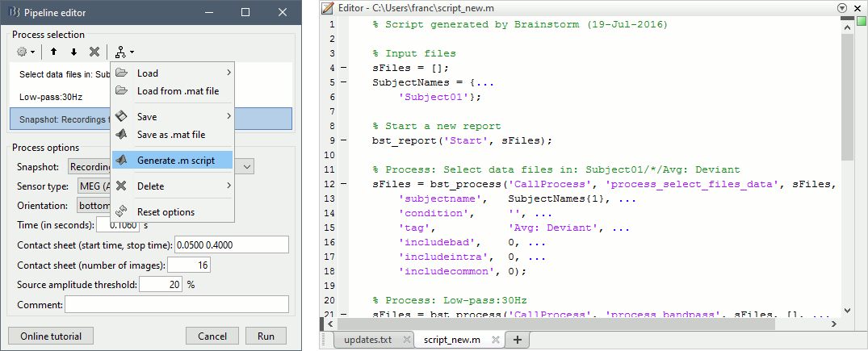Image resolution: width=868 pixels, height=351 pixels.
Task: Switch to the updates.txt tab
Action: point(367,340)
